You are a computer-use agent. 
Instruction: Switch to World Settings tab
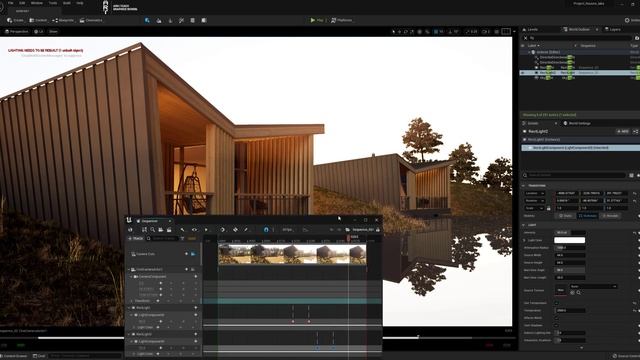(x=577, y=123)
